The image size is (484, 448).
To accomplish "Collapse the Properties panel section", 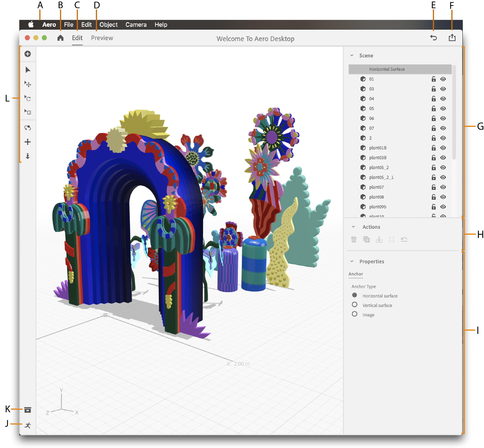I will click(352, 261).
